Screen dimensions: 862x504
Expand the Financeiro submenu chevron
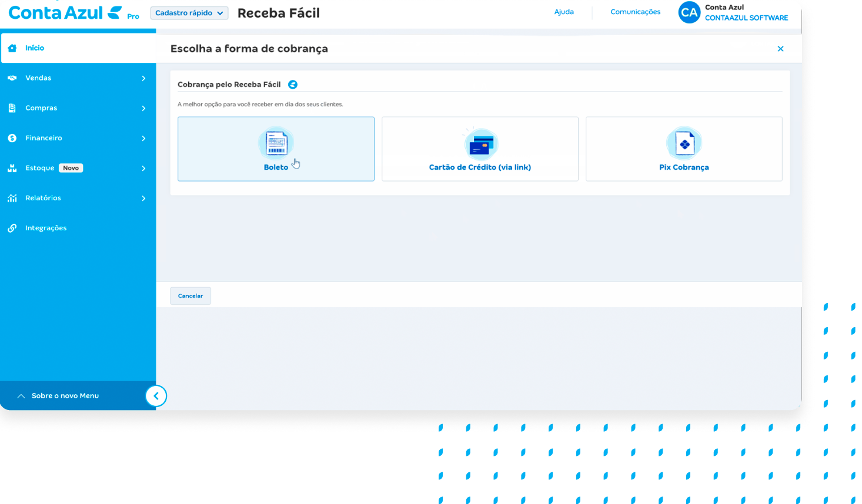coord(143,138)
